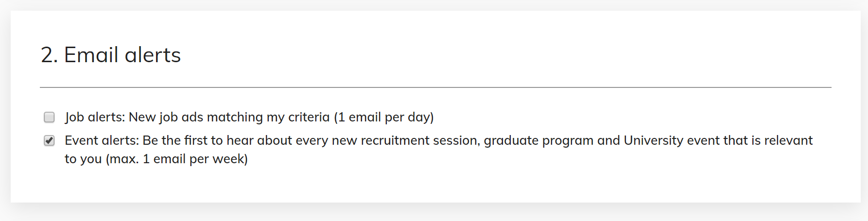Click the horizontal divider under Email alerts
The height and width of the screenshot is (221, 868).
click(x=435, y=87)
